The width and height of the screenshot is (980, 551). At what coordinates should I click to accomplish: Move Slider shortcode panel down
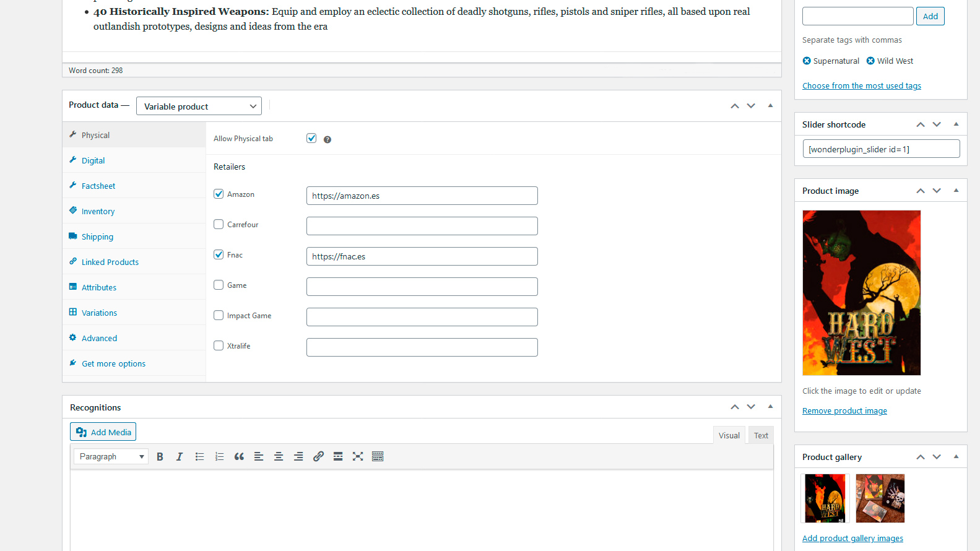pyautogui.click(x=937, y=124)
